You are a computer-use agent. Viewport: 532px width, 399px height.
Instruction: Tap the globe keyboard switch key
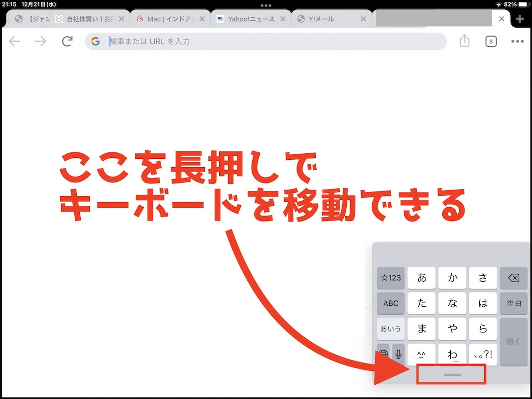tap(383, 354)
